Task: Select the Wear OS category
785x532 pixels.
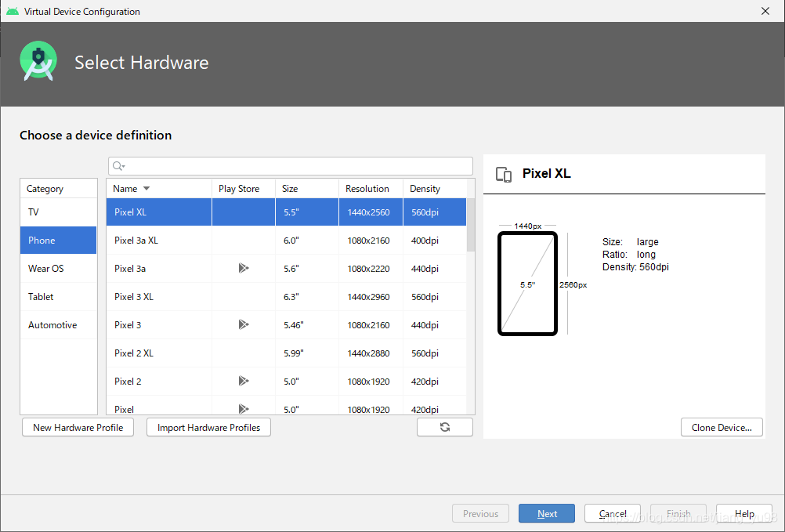Action: coord(59,268)
